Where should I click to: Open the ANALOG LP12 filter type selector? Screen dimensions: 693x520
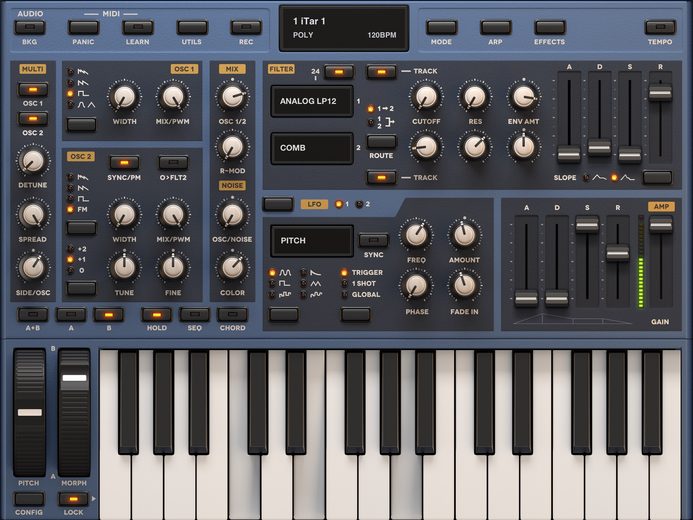pos(312,101)
